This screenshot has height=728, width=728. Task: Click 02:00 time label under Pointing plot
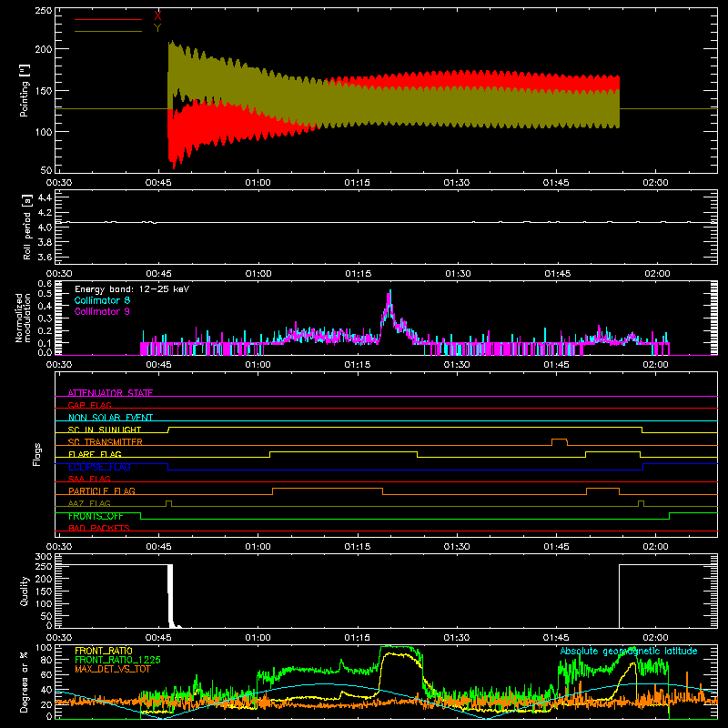655,183
